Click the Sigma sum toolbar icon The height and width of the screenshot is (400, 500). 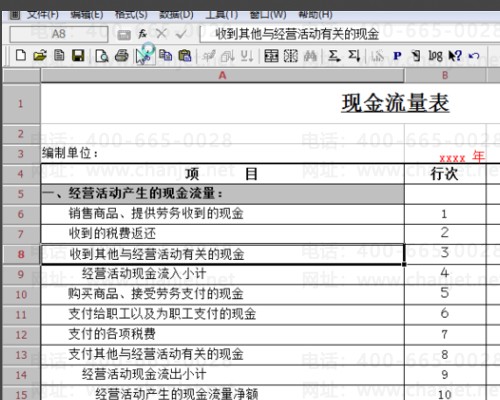pyautogui.click(x=334, y=56)
